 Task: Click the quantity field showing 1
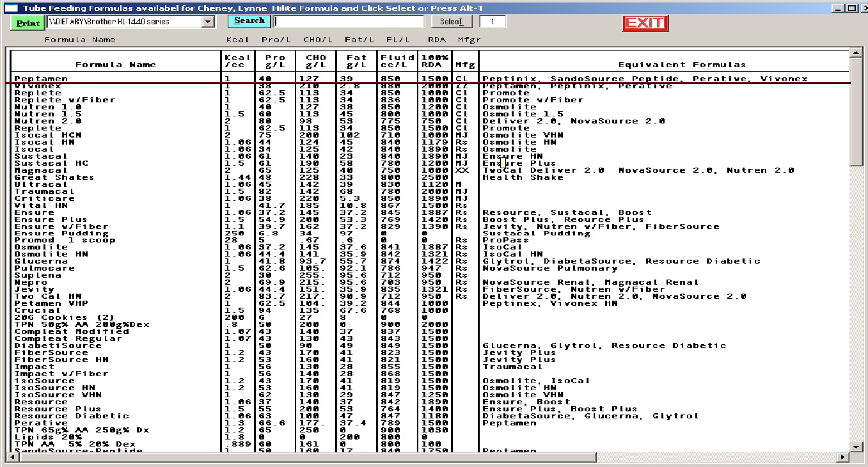click(x=493, y=21)
